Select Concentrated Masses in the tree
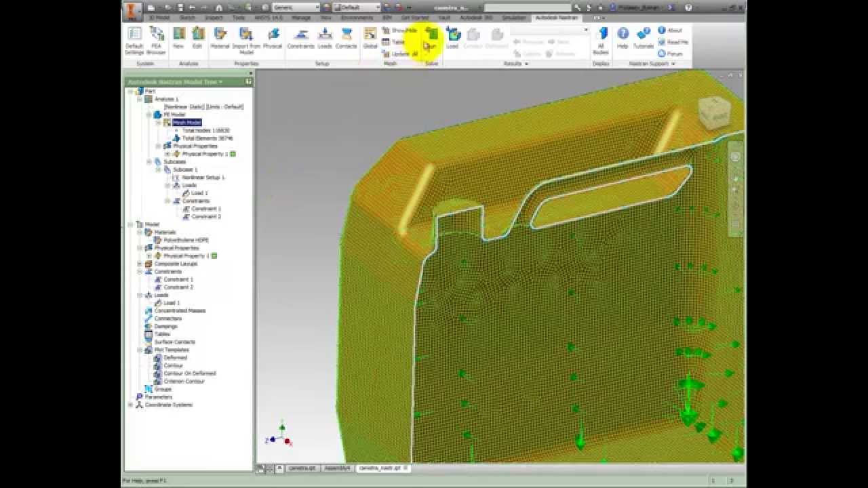 tap(180, 310)
